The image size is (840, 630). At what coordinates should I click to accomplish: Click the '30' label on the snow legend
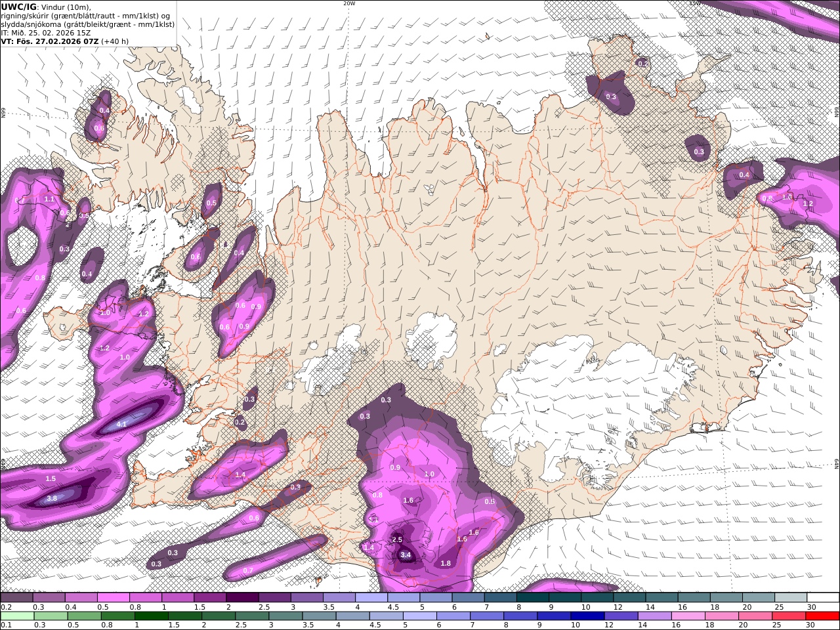[x=811, y=607]
